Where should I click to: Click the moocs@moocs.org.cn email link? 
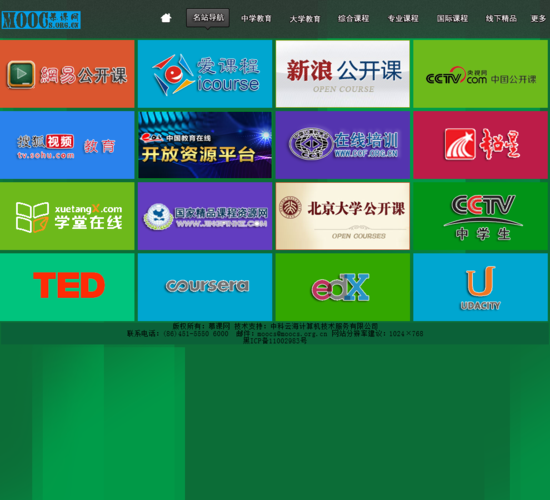point(292,334)
